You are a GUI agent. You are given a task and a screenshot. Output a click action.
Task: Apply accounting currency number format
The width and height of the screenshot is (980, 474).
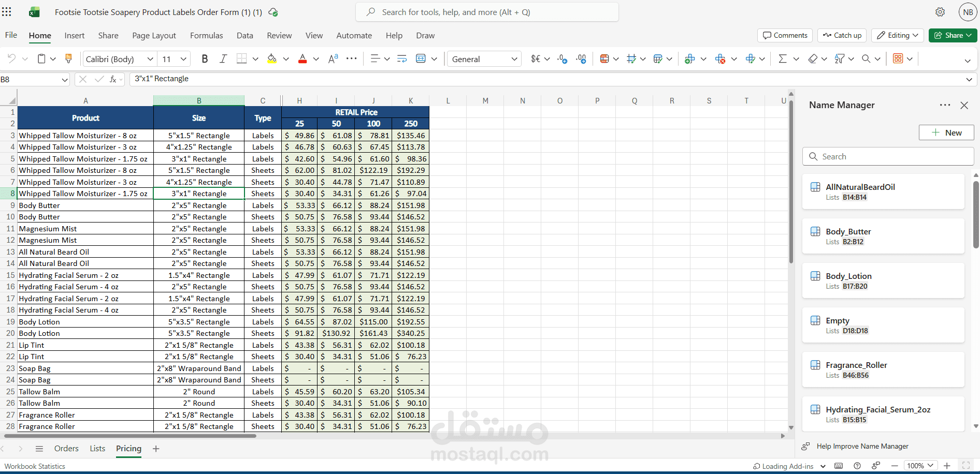tap(536, 59)
